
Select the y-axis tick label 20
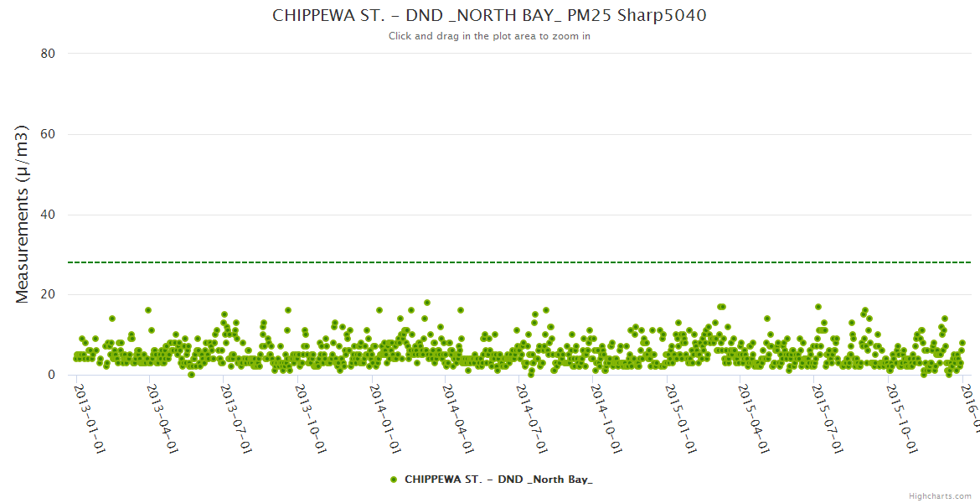[48, 295]
